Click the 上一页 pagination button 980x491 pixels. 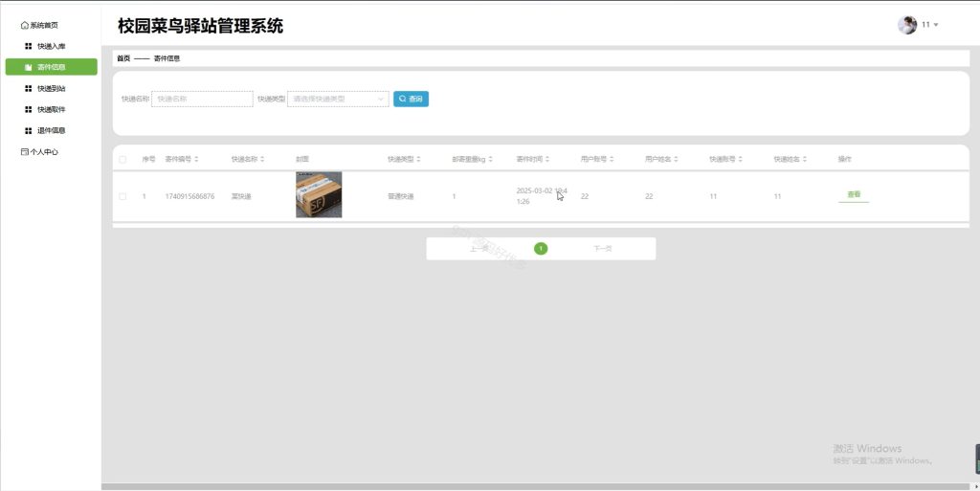tap(479, 249)
